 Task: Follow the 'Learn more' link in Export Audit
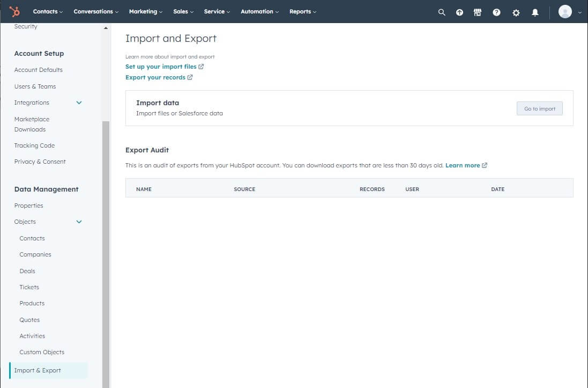(463, 165)
